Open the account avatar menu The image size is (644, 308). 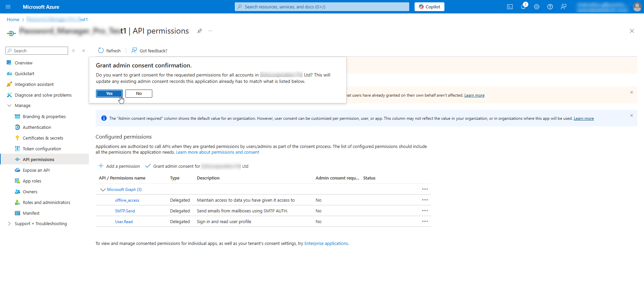pos(637,7)
